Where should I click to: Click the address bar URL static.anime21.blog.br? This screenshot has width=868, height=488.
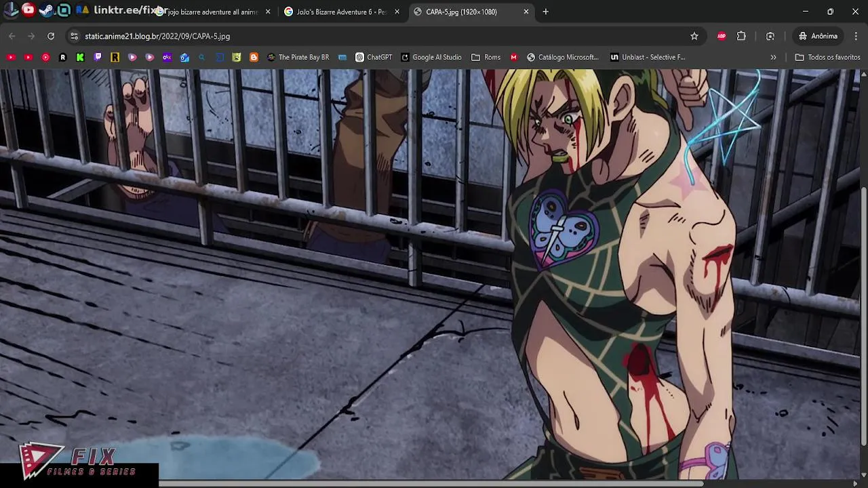157,36
